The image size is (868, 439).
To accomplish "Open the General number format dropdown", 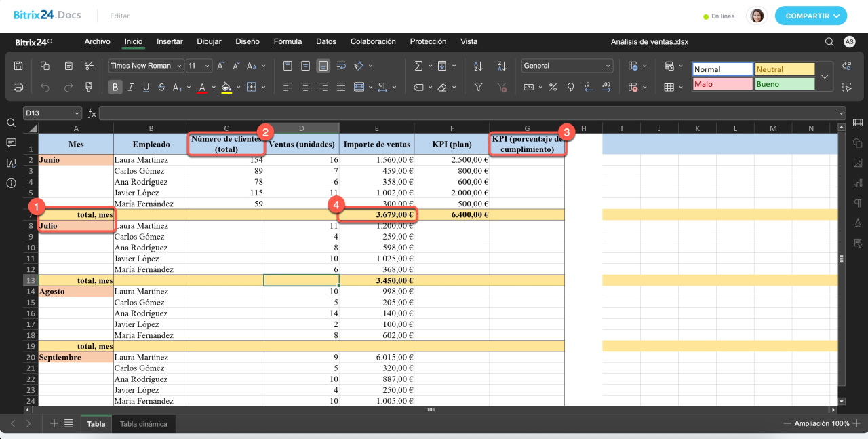I will pos(567,66).
